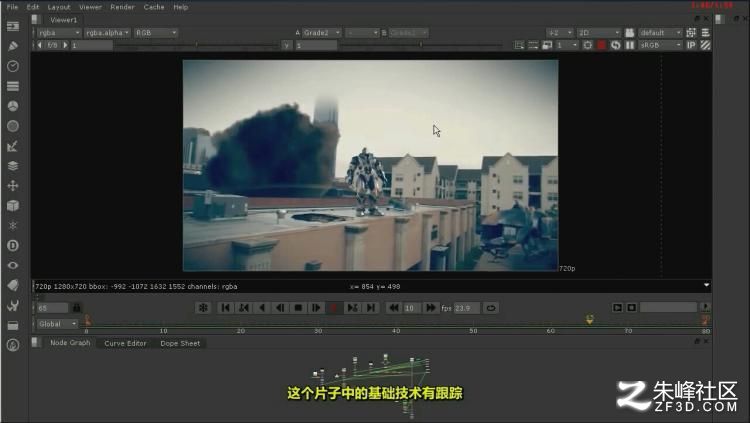This screenshot has width=750, height=423.
Task: Stop playback
Action: point(298,308)
